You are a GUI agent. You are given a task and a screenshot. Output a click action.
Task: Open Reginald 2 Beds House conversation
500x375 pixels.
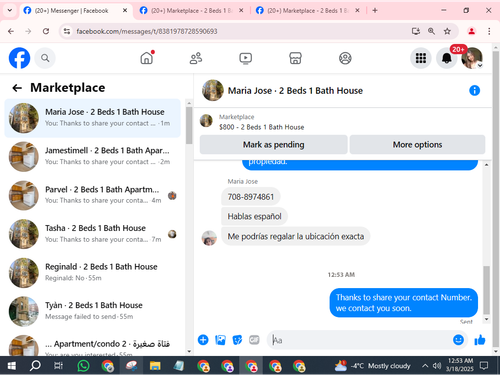coord(92,272)
